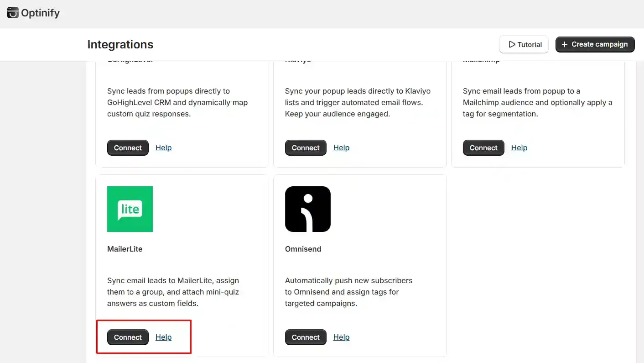Screen dimensions: 644x363
Task: Click the Klaviyo 'Sync your popup leads' description
Action: coord(358,102)
